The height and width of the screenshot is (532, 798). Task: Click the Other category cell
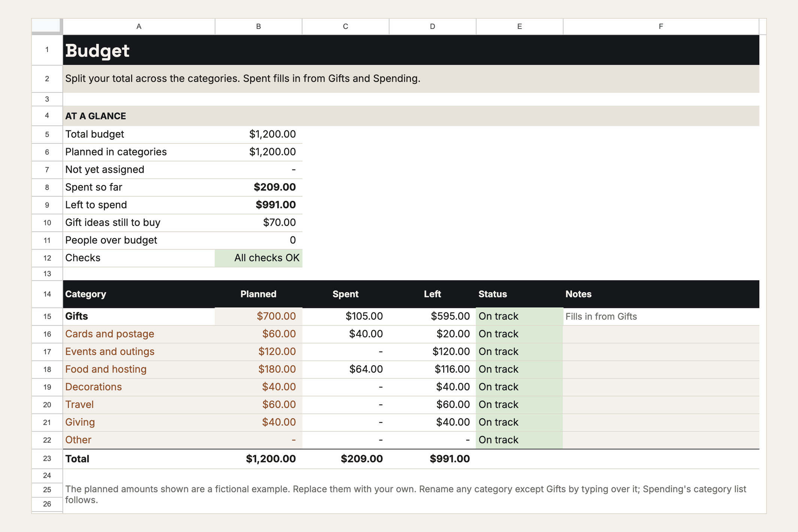[x=139, y=439]
